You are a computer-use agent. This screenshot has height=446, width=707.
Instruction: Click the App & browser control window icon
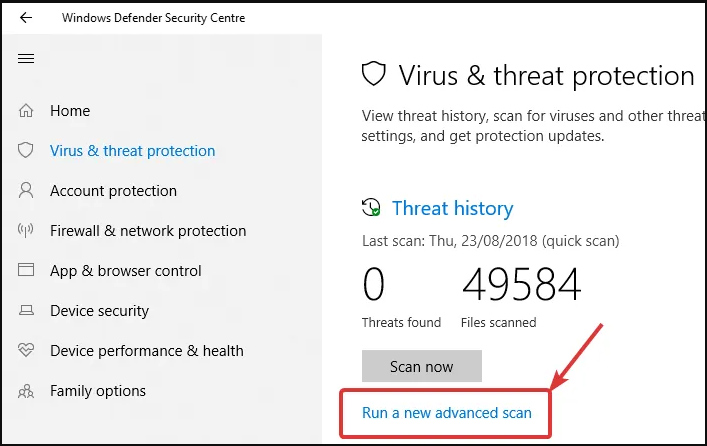pyautogui.click(x=26, y=270)
